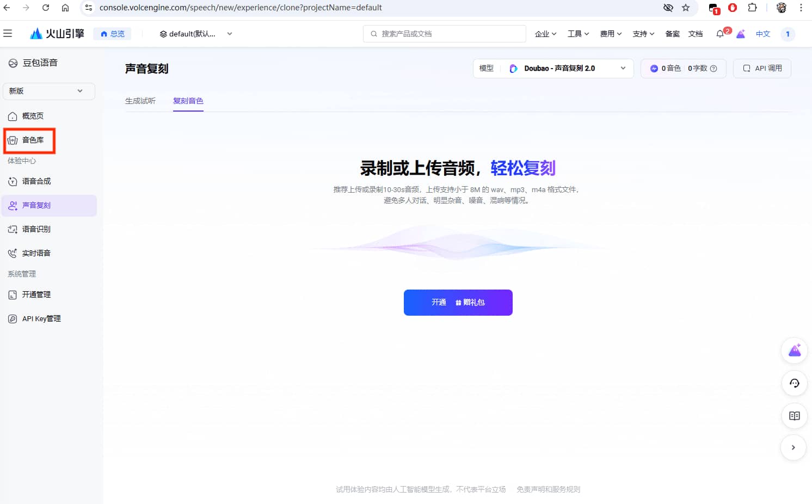Click the 开通 赠礼包 button
This screenshot has width=812, height=504.
click(x=458, y=302)
